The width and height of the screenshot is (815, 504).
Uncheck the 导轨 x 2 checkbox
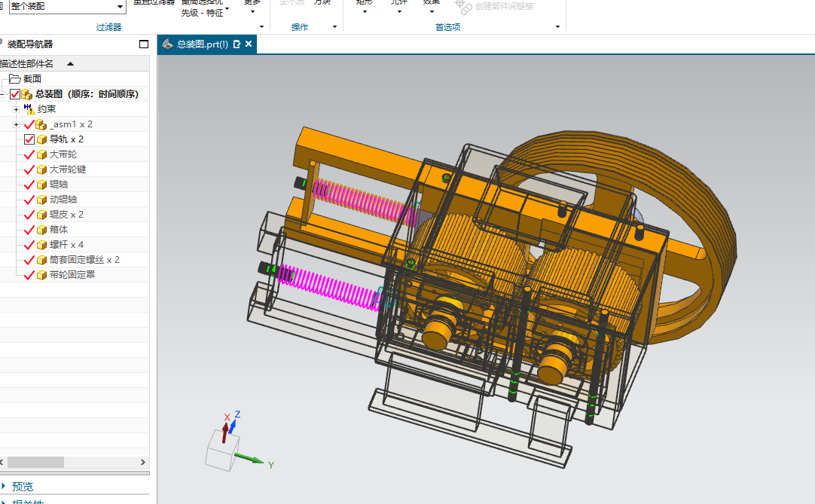(29, 139)
